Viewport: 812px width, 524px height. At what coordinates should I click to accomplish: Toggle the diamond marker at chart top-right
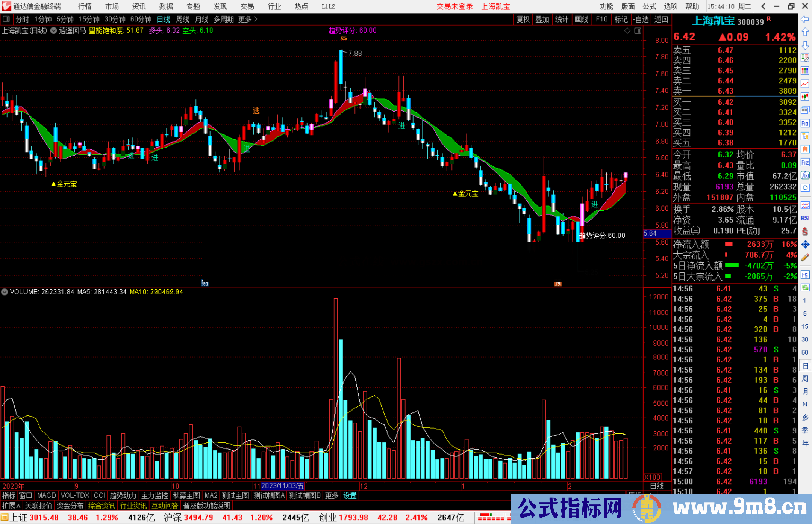click(x=627, y=31)
